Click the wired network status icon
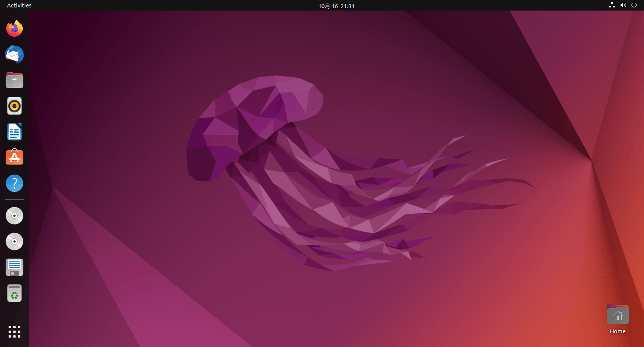 coord(612,5)
